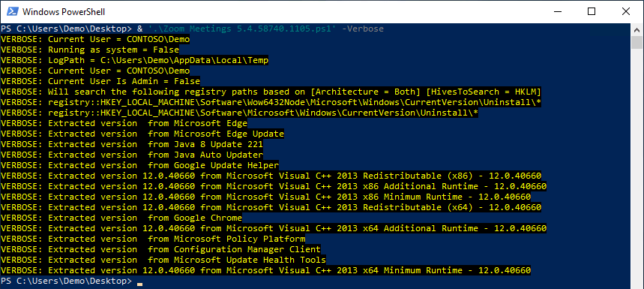Close the Windows PowerShell window

coord(626,11)
